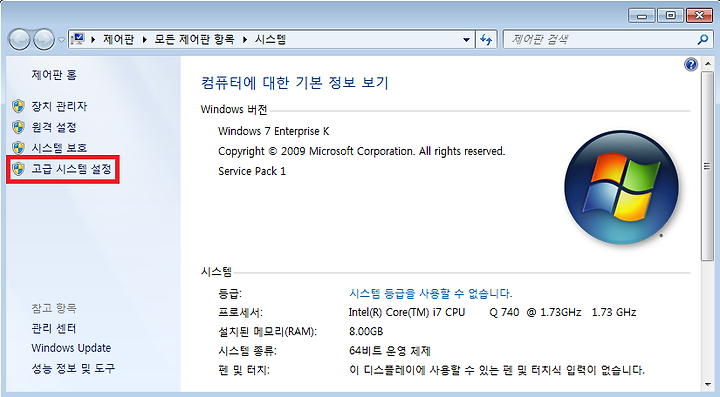This screenshot has width=720, height=397.
Task: Click the 설치된 메모리(RAM): label
Action: click(x=267, y=331)
